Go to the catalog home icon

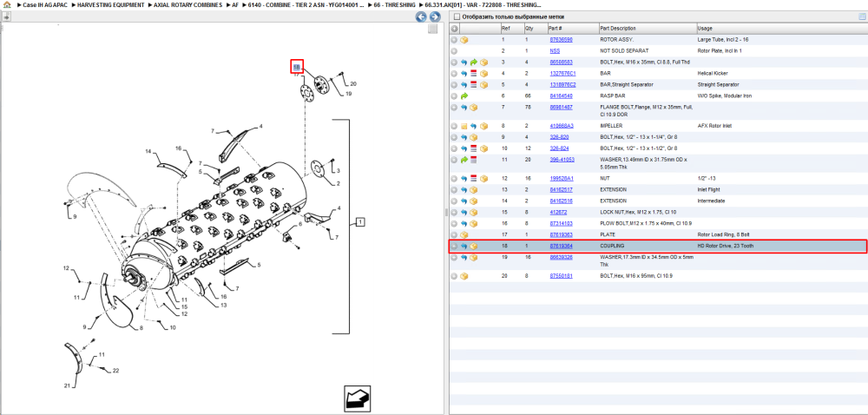[7, 4]
